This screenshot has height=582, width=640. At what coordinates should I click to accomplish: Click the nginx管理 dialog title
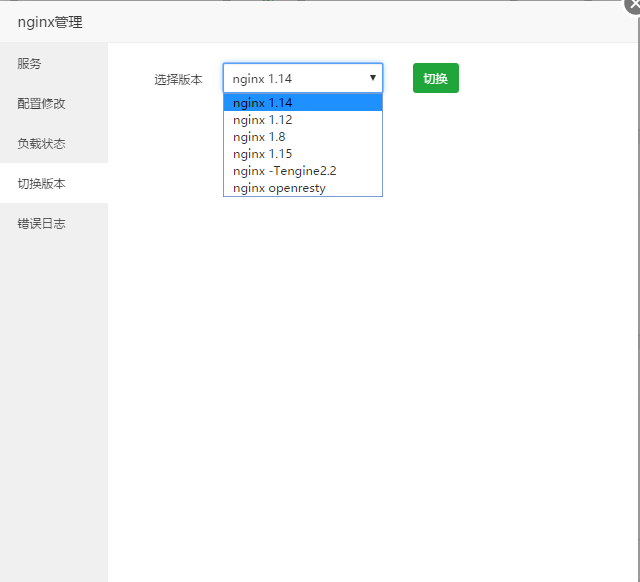coord(50,22)
